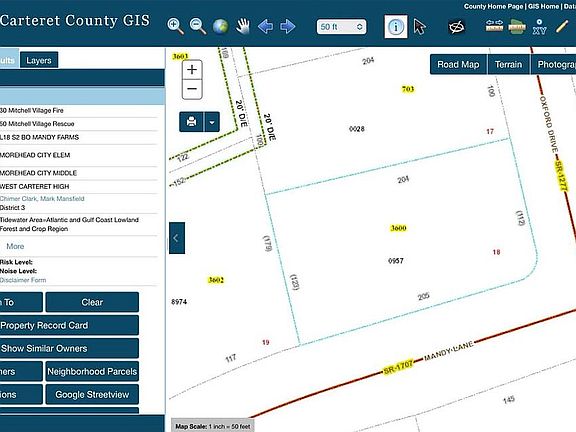The height and width of the screenshot is (432, 576).
Task: Click the 'District 3' text
Action: click(x=12, y=208)
